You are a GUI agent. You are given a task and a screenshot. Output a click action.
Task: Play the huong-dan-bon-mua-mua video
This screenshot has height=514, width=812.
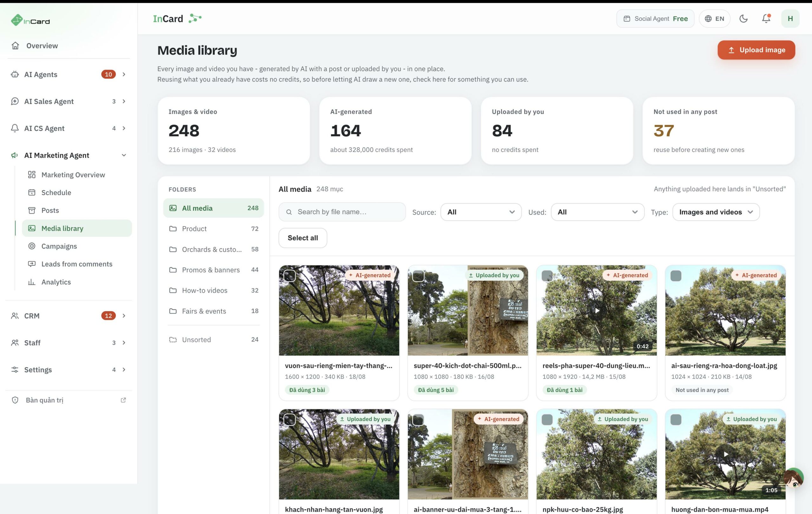[x=725, y=454]
